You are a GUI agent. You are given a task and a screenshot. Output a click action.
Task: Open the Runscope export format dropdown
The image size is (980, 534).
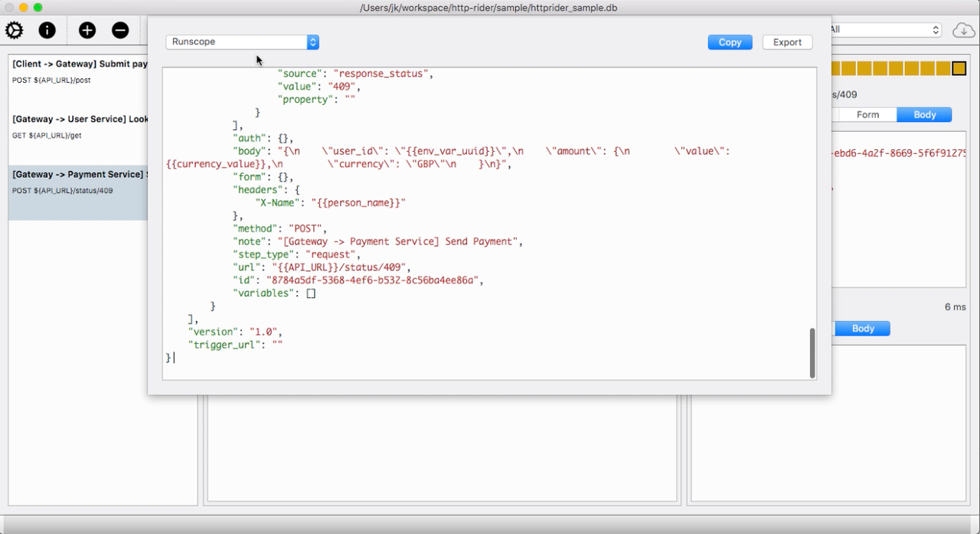242,42
